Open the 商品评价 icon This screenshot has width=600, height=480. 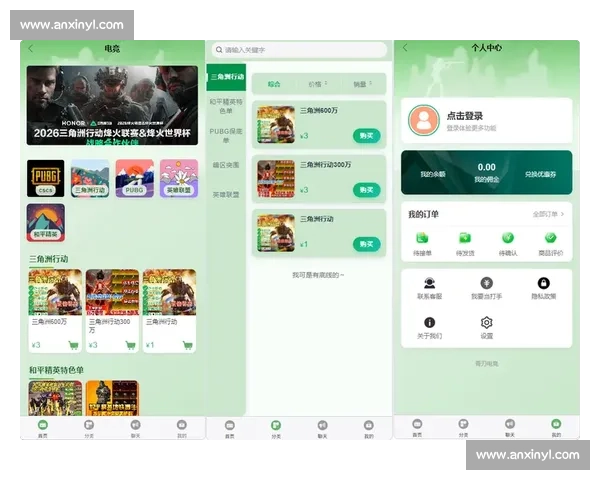tap(551, 238)
